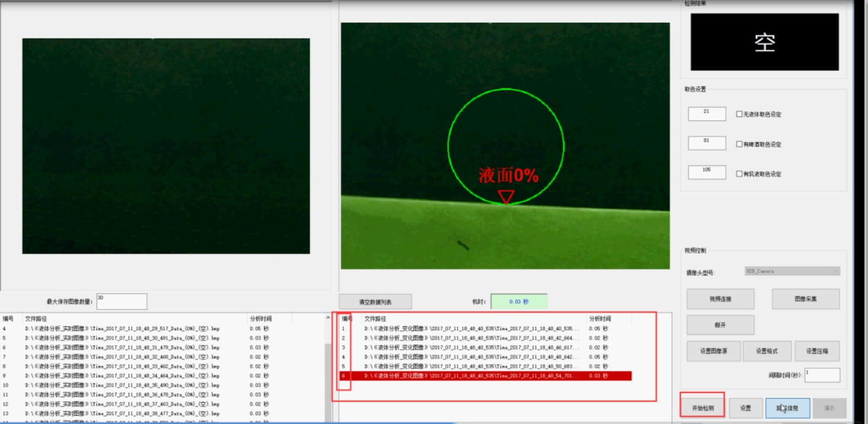The width and height of the screenshot is (868, 424).
Task: Click 断开 to disconnect the camera
Action: (x=720, y=325)
